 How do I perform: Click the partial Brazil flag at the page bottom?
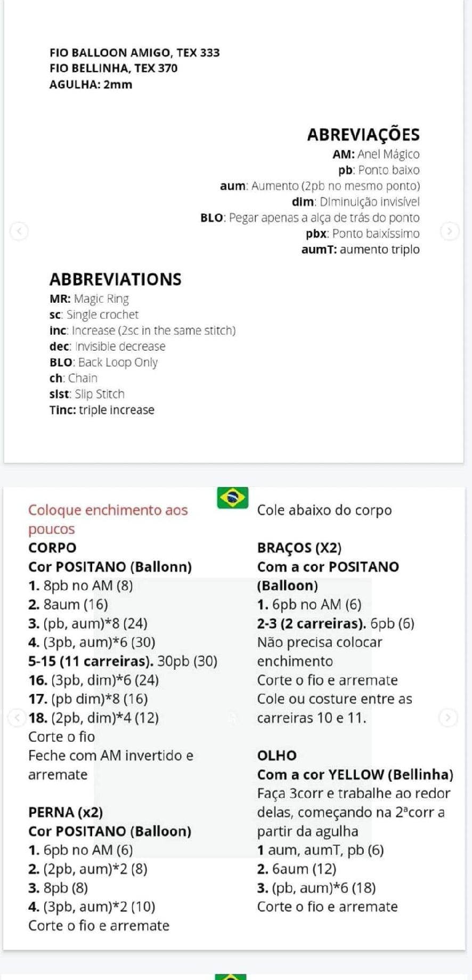[231, 976]
